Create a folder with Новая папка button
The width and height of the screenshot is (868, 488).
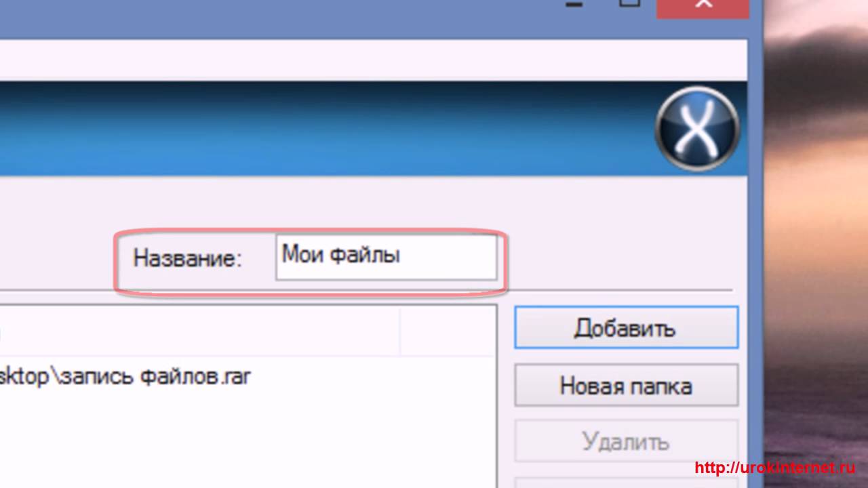click(626, 385)
